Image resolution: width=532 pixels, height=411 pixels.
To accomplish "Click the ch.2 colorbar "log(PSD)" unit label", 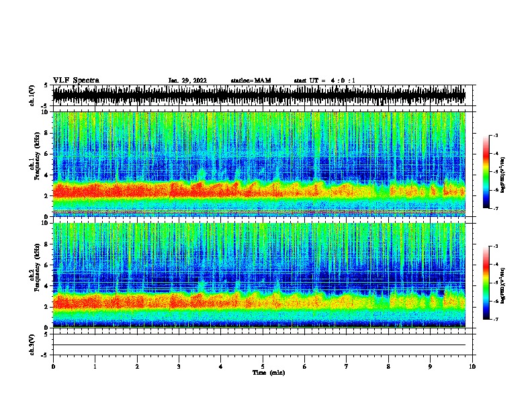I will click(x=503, y=285).
